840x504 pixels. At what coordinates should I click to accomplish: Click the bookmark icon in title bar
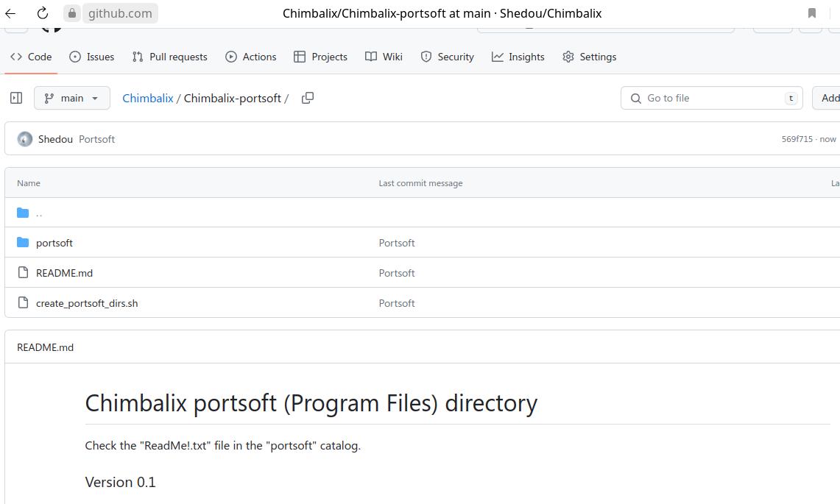click(x=812, y=13)
